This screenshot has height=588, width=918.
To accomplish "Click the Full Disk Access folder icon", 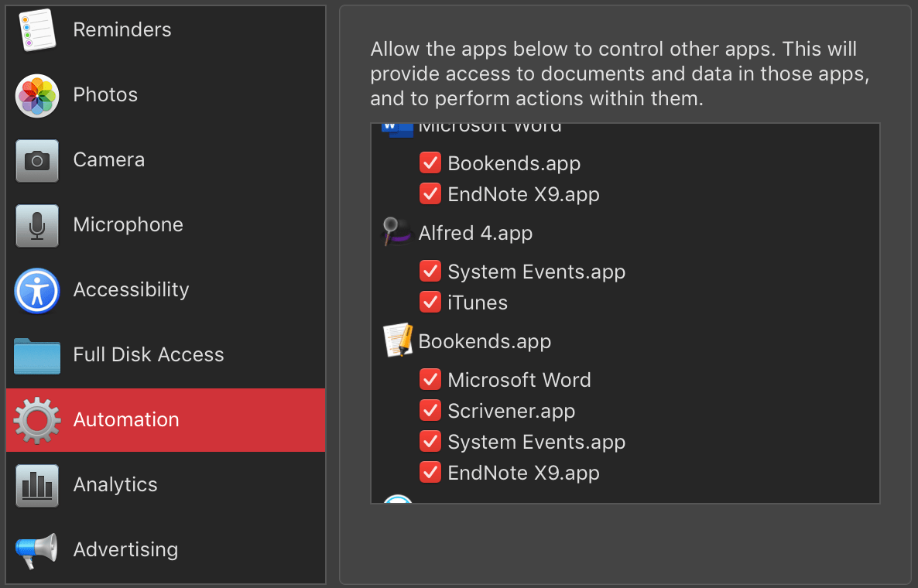I will pyautogui.click(x=37, y=356).
